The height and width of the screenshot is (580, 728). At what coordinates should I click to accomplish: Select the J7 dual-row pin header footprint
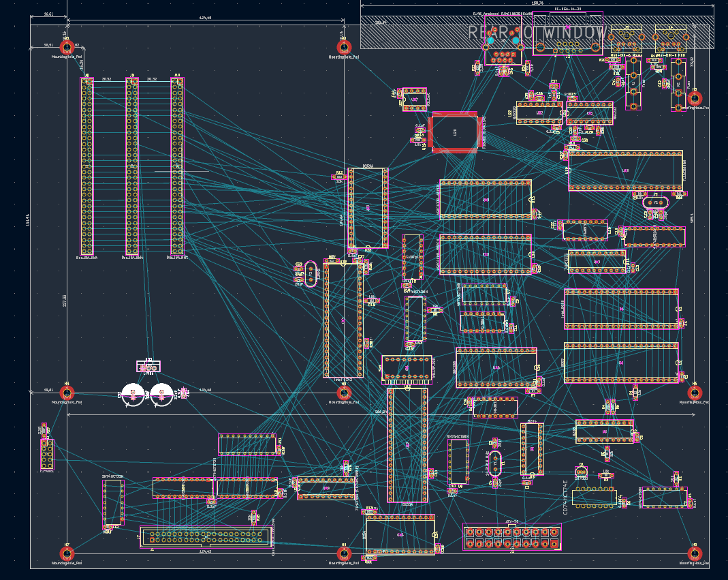pos(206,537)
